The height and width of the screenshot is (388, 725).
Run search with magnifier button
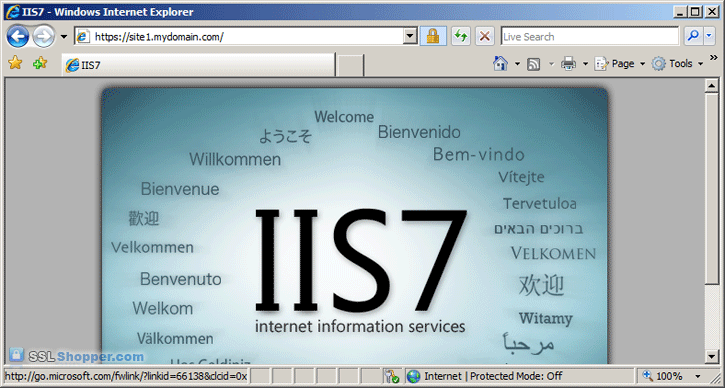[x=692, y=36]
